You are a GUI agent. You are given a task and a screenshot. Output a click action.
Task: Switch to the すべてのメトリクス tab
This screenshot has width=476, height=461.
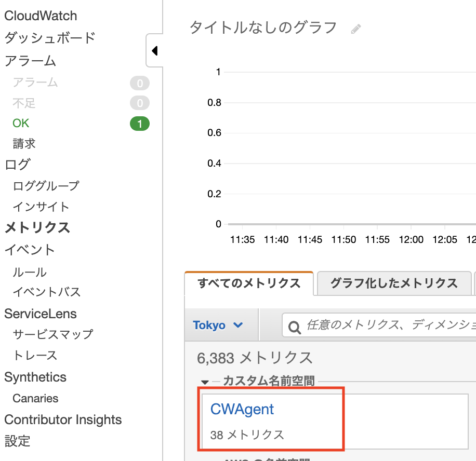pos(249,283)
